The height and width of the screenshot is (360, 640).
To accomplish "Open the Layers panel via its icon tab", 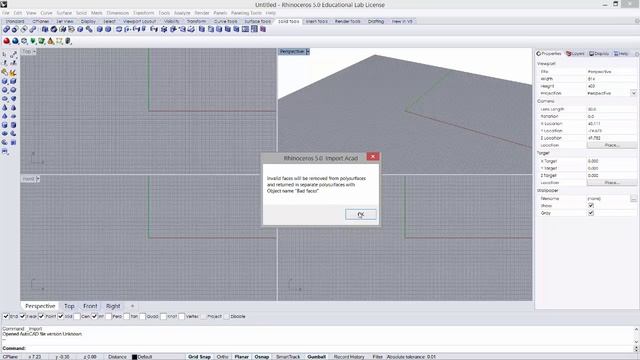I will pyautogui.click(x=576, y=54).
